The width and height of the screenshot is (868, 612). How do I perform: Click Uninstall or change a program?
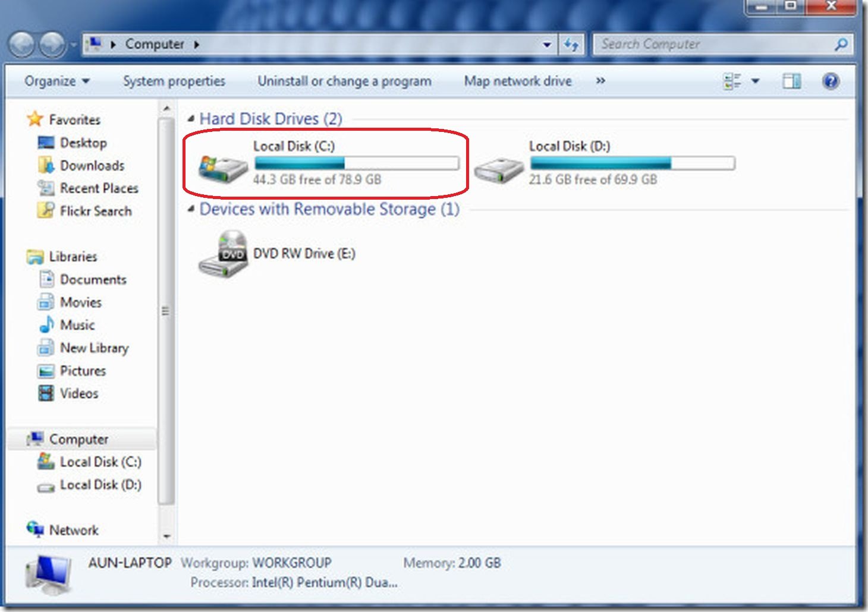(x=344, y=81)
